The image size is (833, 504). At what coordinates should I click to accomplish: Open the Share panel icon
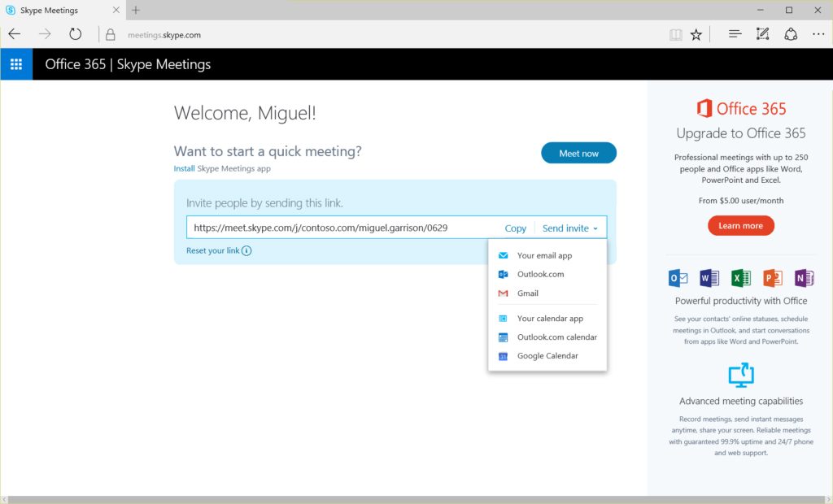(791, 34)
